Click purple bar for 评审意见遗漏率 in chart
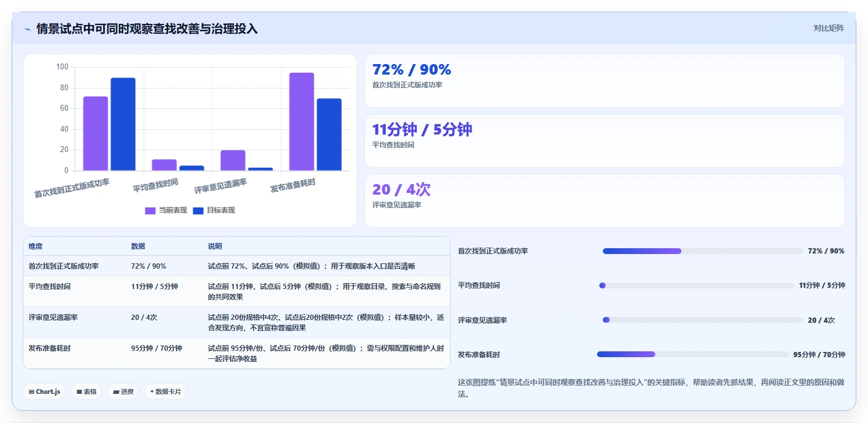Image resolution: width=868 pixels, height=423 pixels. click(x=233, y=160)
